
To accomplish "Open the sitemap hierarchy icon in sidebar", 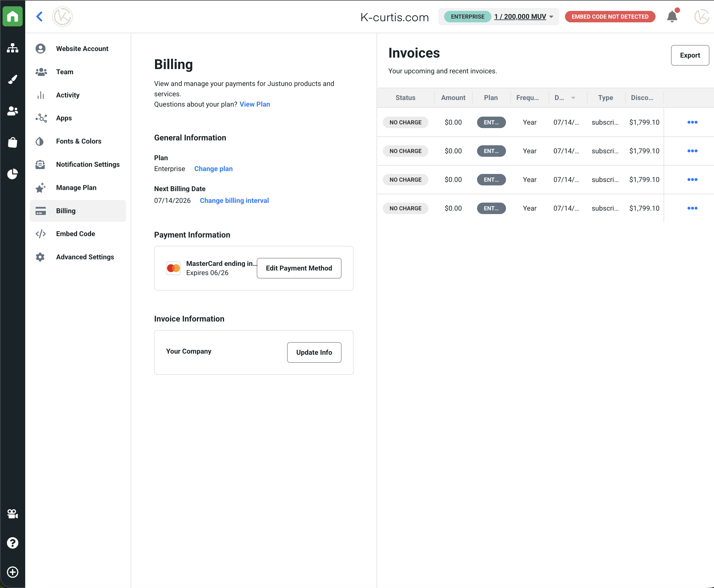I will pyautogui.click(x=13, y=48).
